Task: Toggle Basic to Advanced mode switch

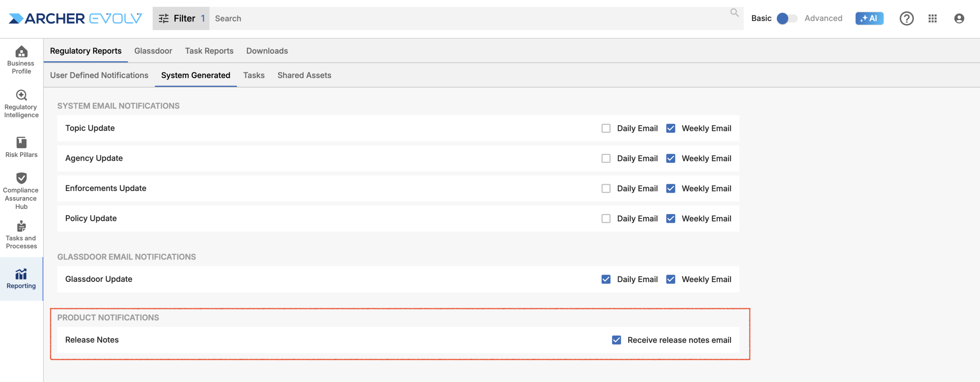Action: [786, 18]
